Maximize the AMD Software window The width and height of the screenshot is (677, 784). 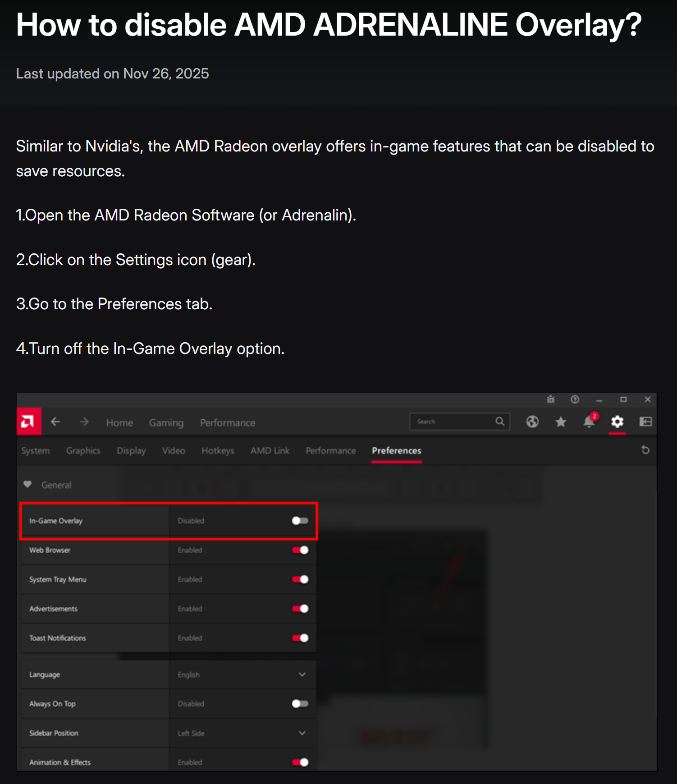tap(623, 399)
